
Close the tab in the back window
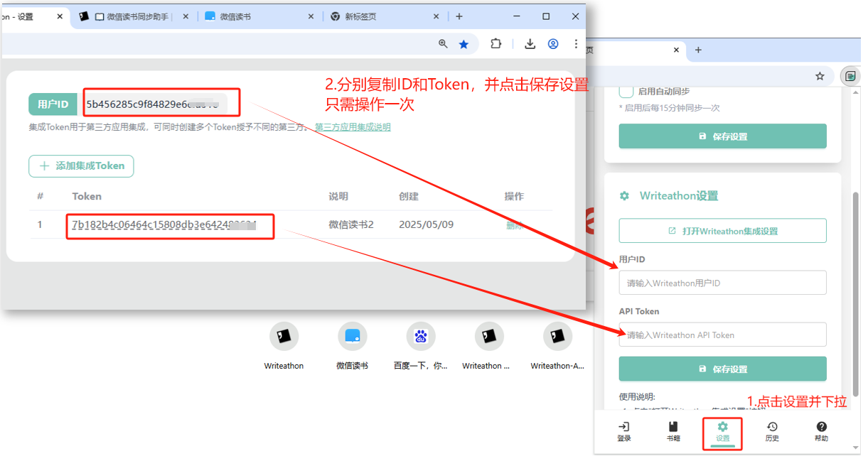pyautogui.click(x=676, y=50)
